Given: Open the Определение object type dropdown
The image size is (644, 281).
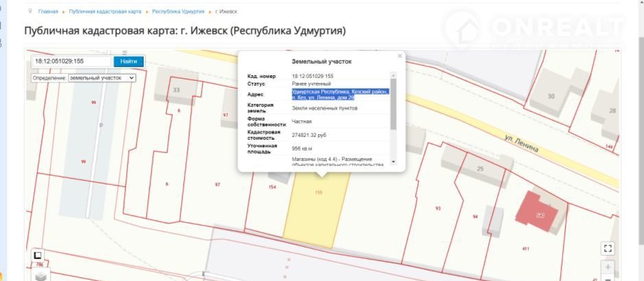Looking at the screenshot, I should [102, 78].
